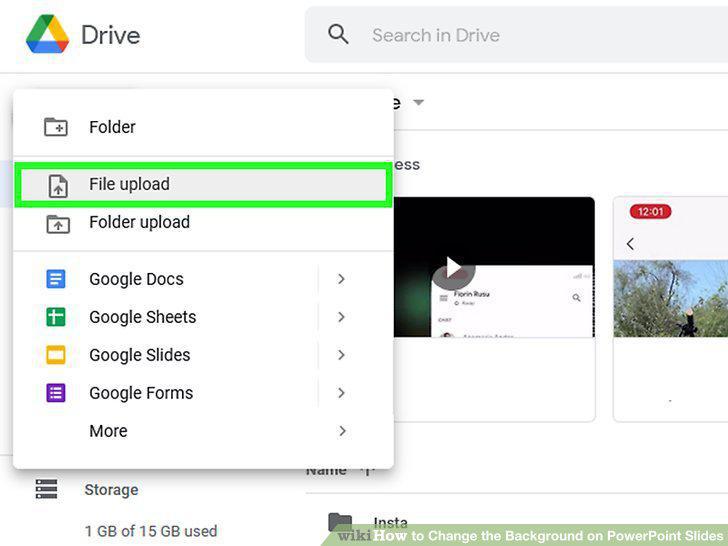Click the Search in Drive field
Screen dimensions: 728x546
tap(516, 35)
